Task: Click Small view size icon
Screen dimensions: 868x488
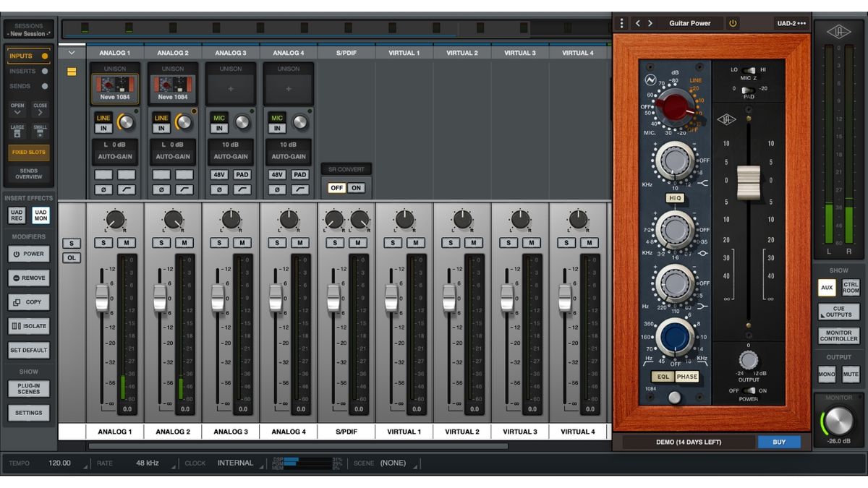Action: (x=40, y=132)
